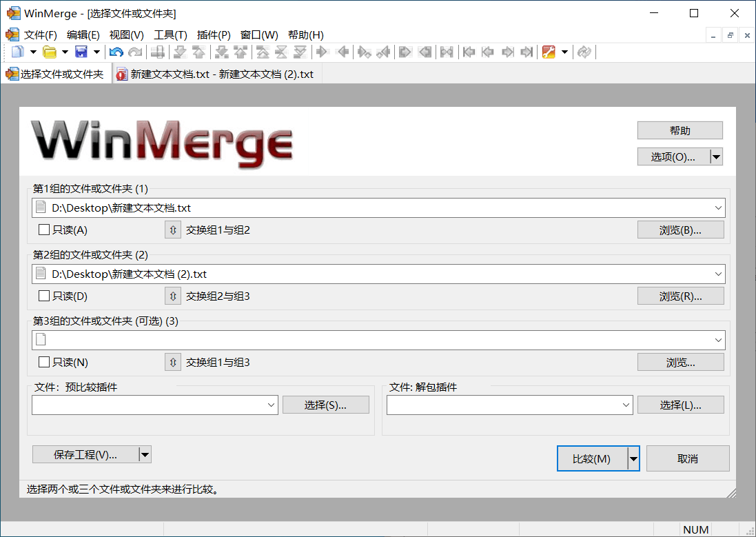Expand the dropdown arrow beside Open icon
This screenshot has width=756, height=537.
(65, 52)
